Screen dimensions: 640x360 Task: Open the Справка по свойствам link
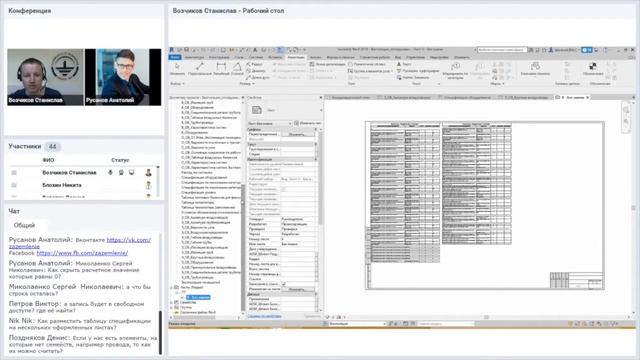264,316
